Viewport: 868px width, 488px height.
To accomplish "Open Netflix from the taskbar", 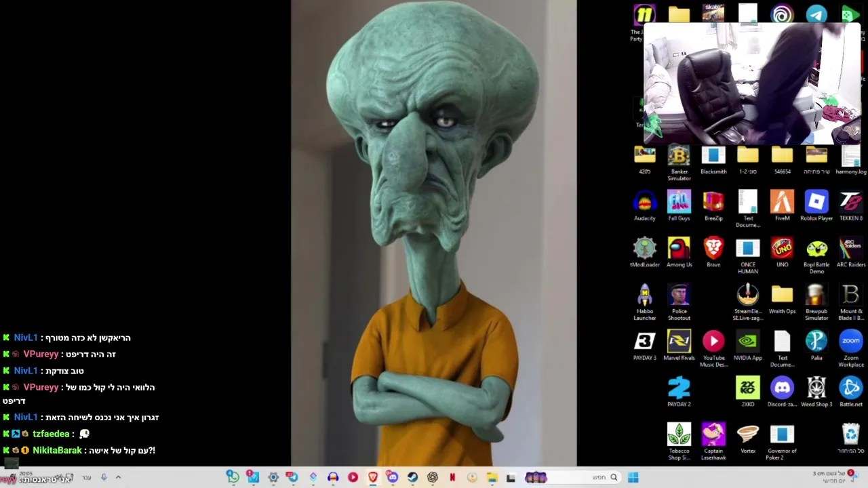I will click(452, 477).
